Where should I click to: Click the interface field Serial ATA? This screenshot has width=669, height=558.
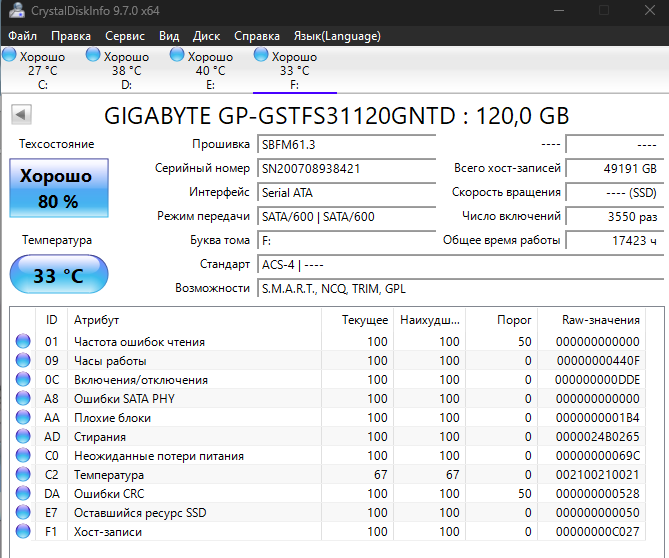[x=346, y=193]
